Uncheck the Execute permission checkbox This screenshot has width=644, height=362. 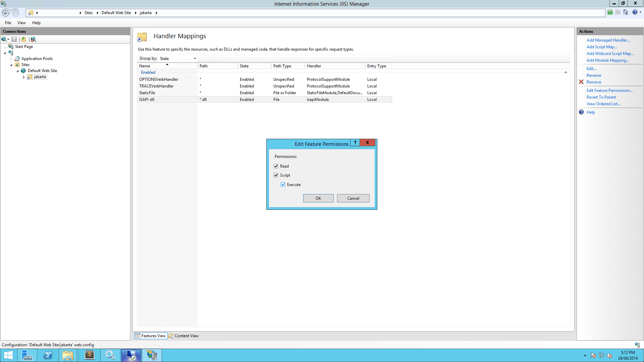click(283, 185)
